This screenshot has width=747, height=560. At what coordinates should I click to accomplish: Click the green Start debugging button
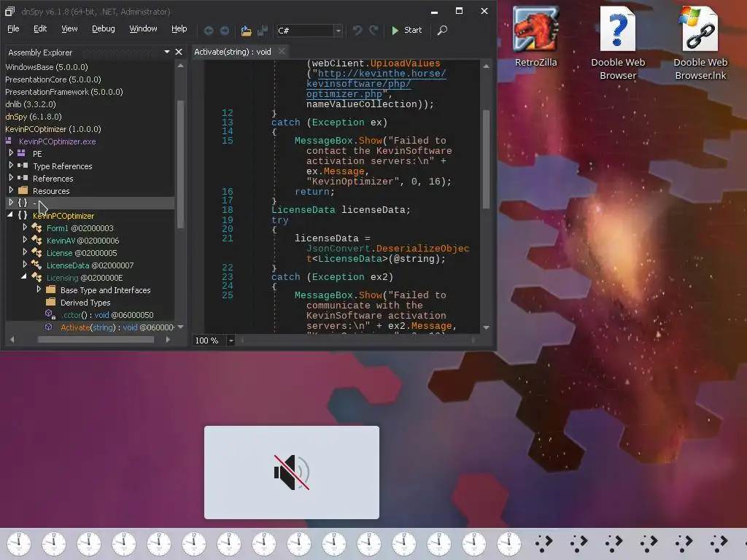406,30
